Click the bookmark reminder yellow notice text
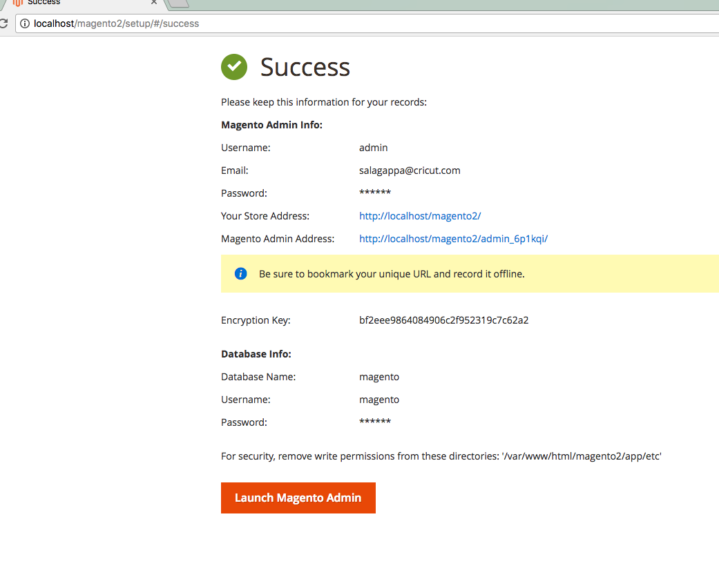 (392, 273)
